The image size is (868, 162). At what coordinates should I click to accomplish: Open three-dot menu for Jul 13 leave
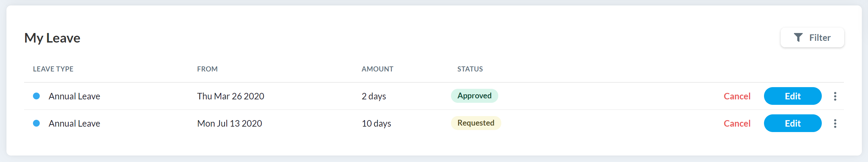835,124
